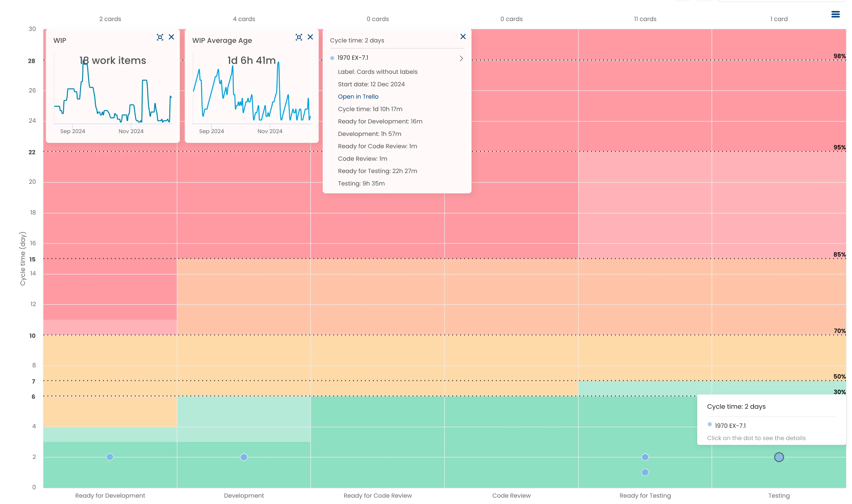Open card in Trello link

tap(358, 96)
